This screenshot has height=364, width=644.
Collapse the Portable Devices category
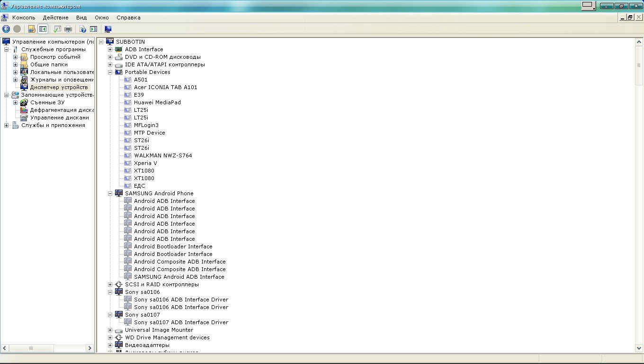point(110,72)
